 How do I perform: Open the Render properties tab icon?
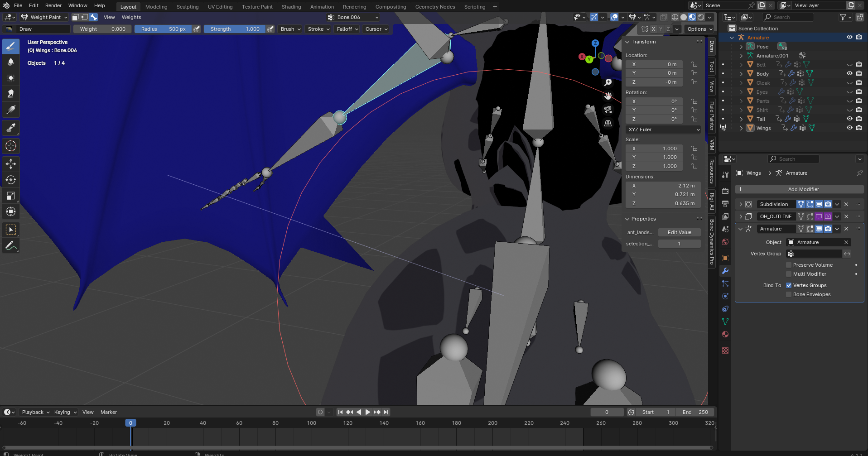pos(725,191)
